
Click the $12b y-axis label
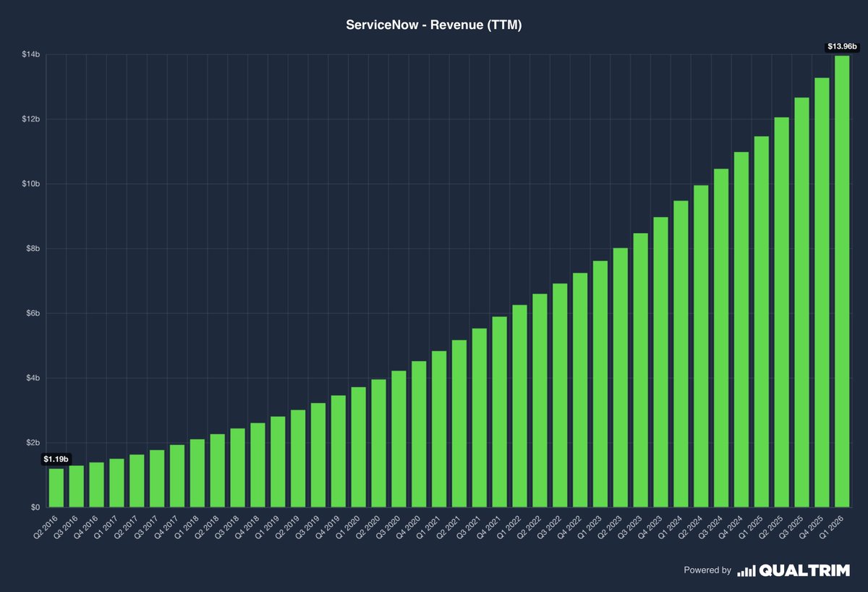(x=31, y=119)
